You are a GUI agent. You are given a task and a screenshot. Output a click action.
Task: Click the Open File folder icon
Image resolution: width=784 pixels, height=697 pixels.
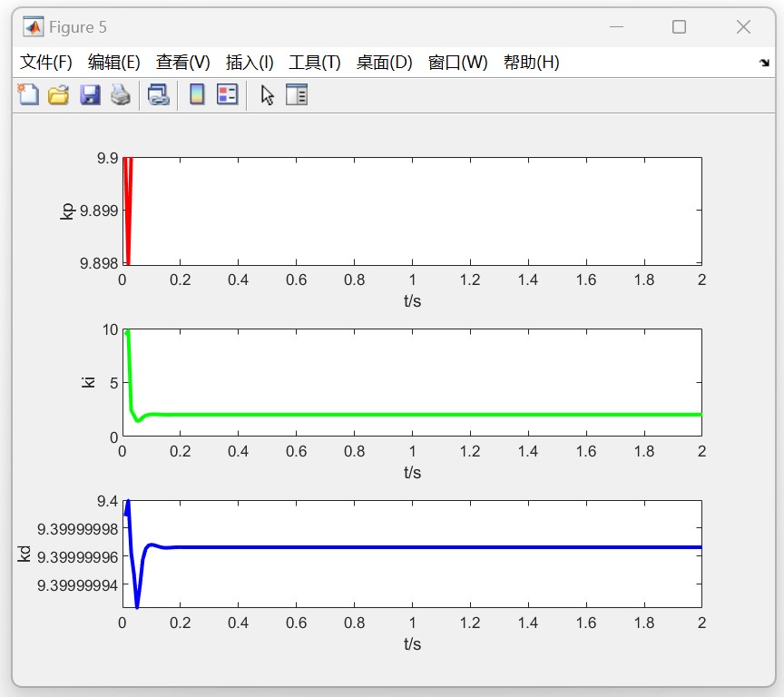(x=58, y=94)
